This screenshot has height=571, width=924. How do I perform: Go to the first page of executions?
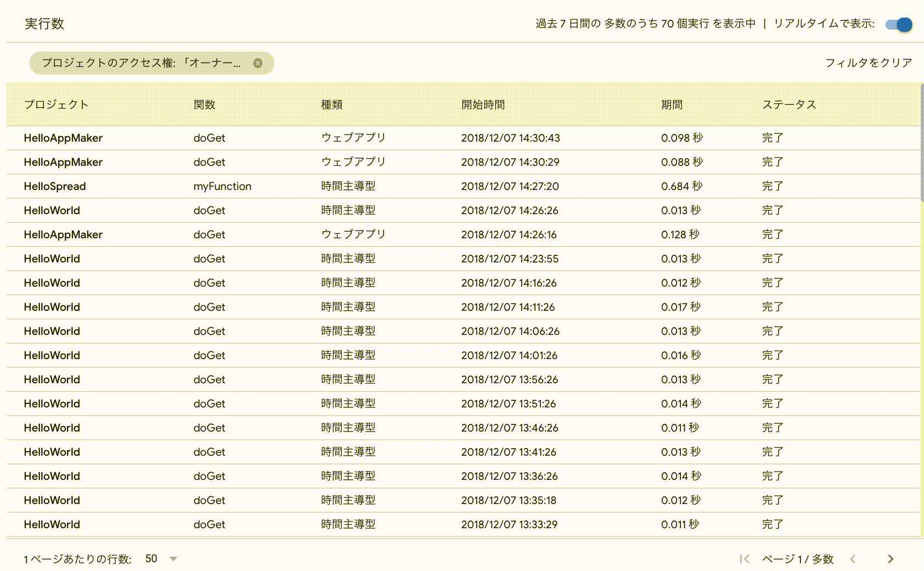pos(745,559)
